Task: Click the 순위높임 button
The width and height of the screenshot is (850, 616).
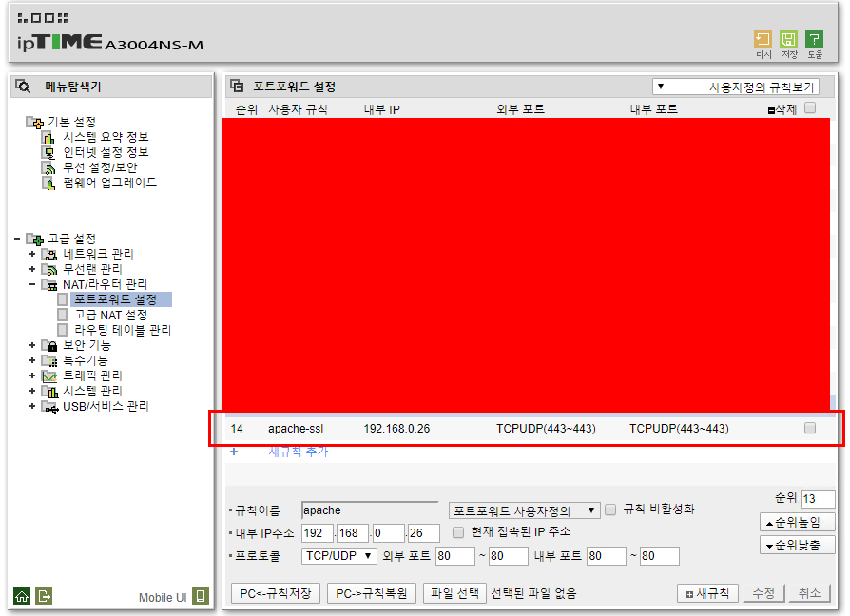Action: click(x=798, y=522)
